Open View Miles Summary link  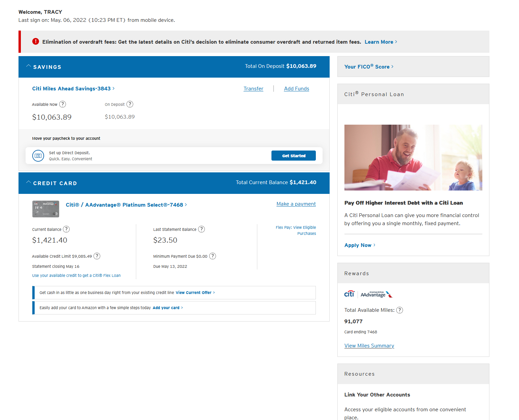(369, 346)
